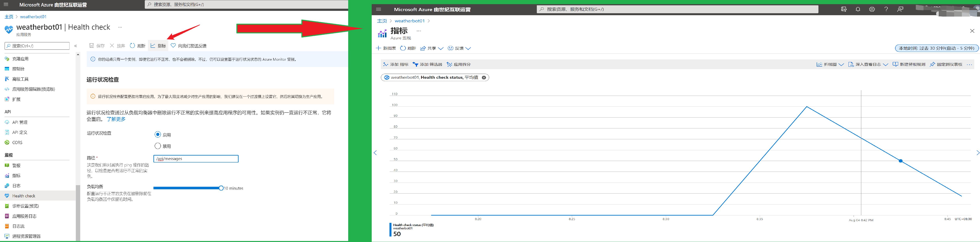Collapse the left sidebar with double chevron

coord(76,46)
